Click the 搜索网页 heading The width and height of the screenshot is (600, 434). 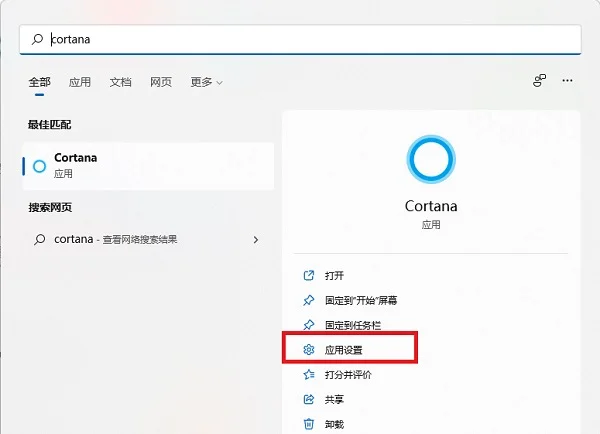click(50, 207)
